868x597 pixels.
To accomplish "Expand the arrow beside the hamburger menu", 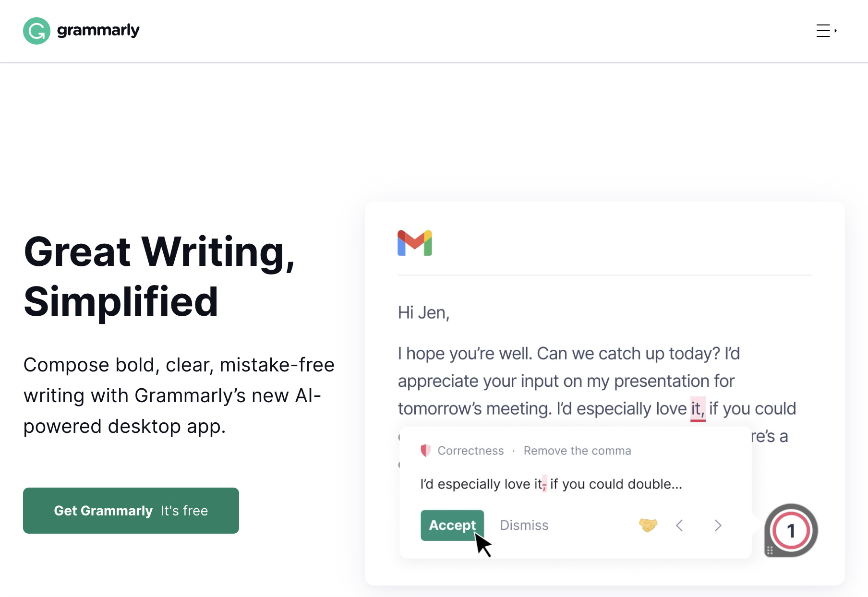I will click(836, 31).
